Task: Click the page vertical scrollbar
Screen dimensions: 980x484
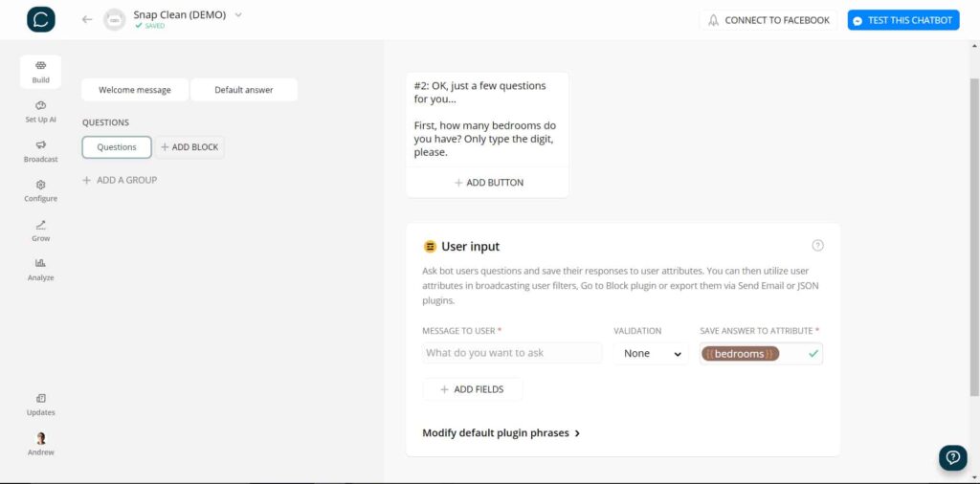Action: coord(974,239)
